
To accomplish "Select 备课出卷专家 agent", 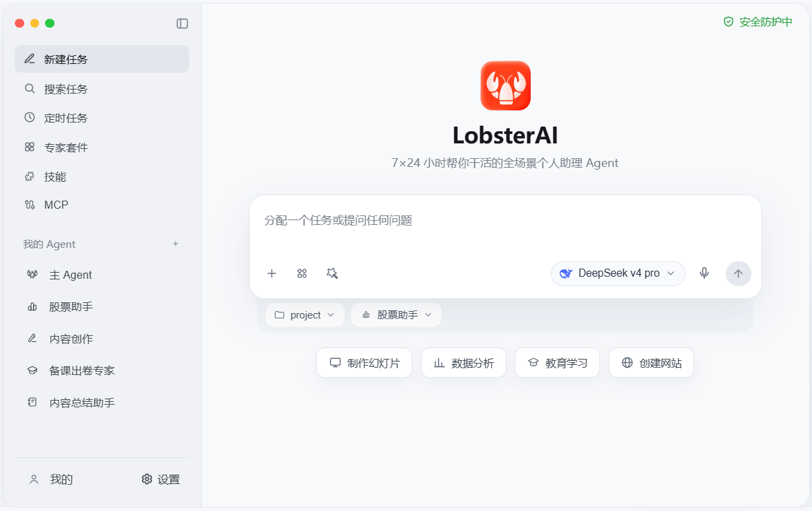I will pyautogui.click(x=102, y=370).
